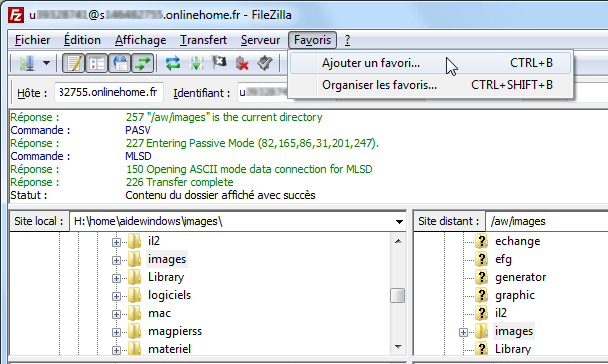Select local Library folder in tree
Image resolution: width=608 pixels, height=364 pixels.
166,277
